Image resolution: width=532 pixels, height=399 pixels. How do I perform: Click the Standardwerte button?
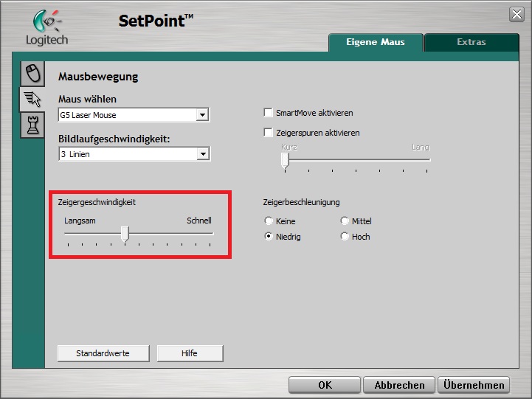(103, 353)
